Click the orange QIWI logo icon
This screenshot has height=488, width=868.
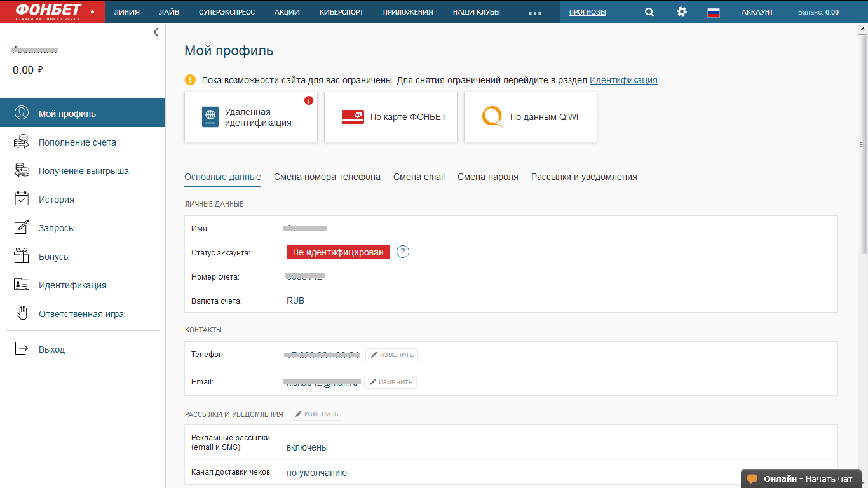pyautogui.click(x=492, y=117)
